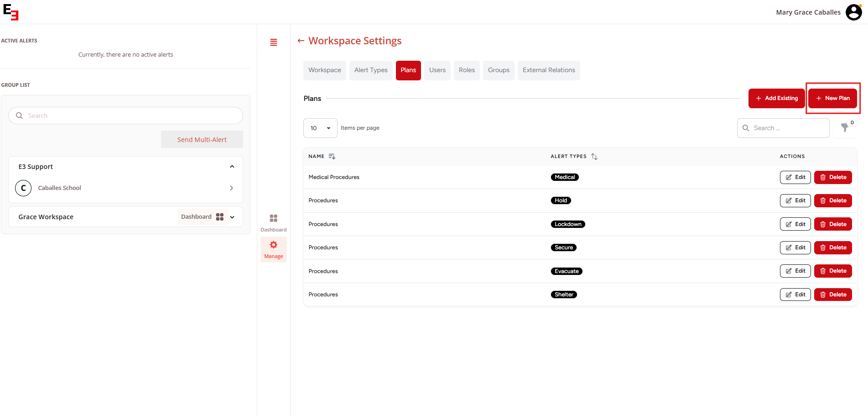Click the Grace Workspace dashboard grid icon
This screenshot has width=868, height=416.
click(x=220, y=217)
